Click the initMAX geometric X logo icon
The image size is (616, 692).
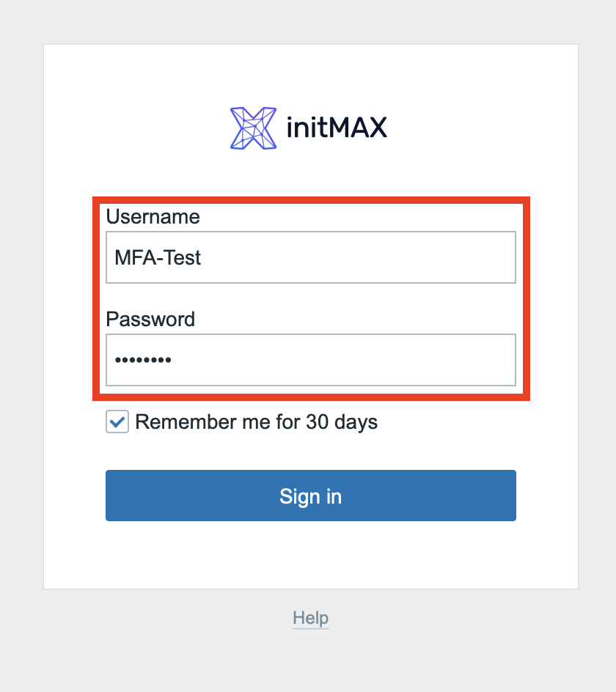click(x=253, y=128)
